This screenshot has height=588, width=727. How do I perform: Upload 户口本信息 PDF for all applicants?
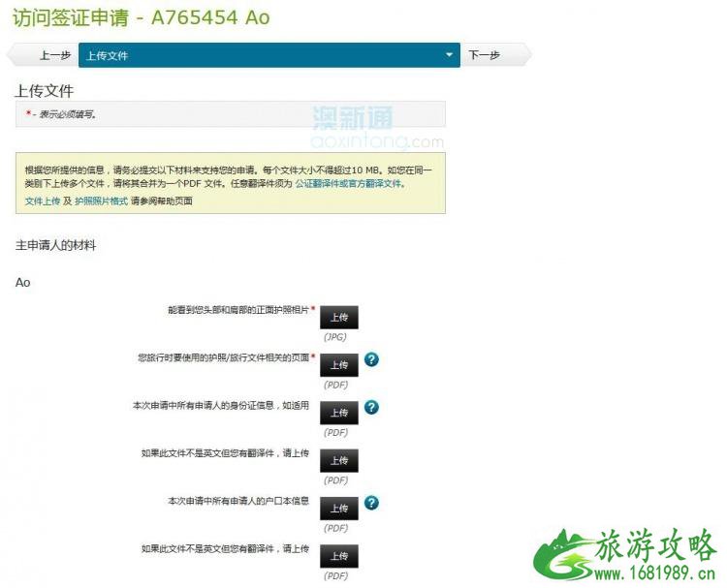338,509
